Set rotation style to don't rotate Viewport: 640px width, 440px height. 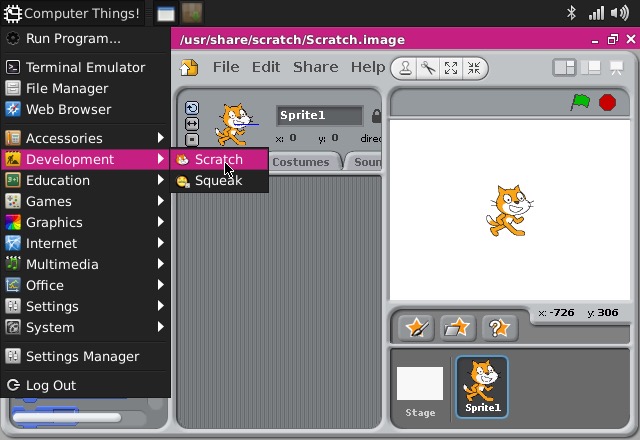192,140
